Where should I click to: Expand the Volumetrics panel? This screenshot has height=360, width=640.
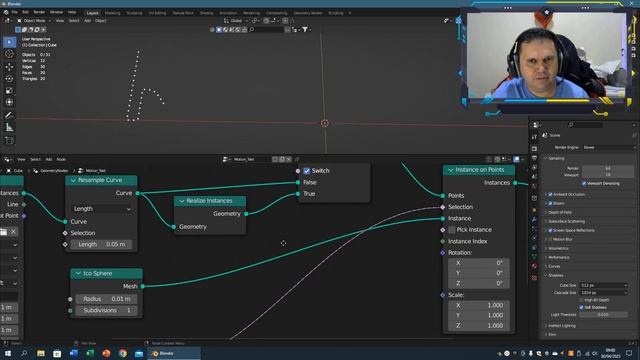558,248
